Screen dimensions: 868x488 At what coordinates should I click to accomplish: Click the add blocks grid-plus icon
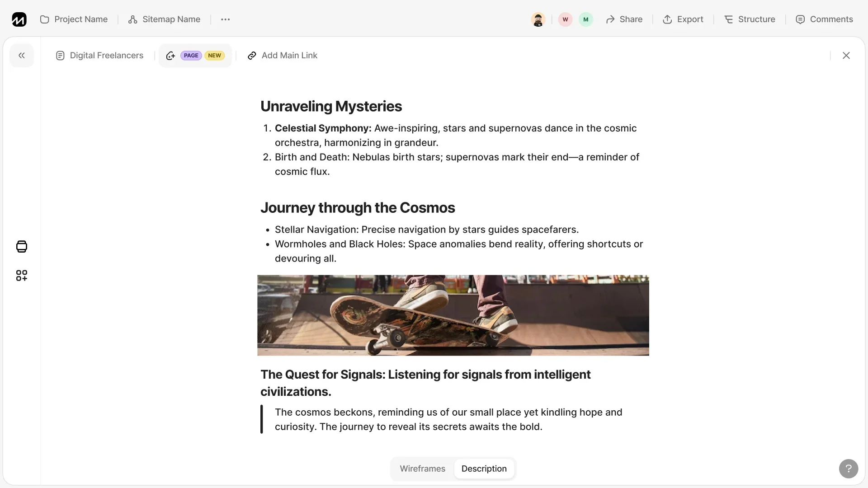click(x=22, y=276)
